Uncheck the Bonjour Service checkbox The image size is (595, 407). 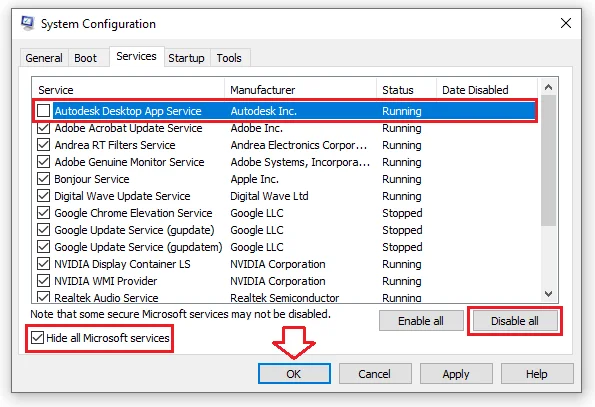coord(43,179)
